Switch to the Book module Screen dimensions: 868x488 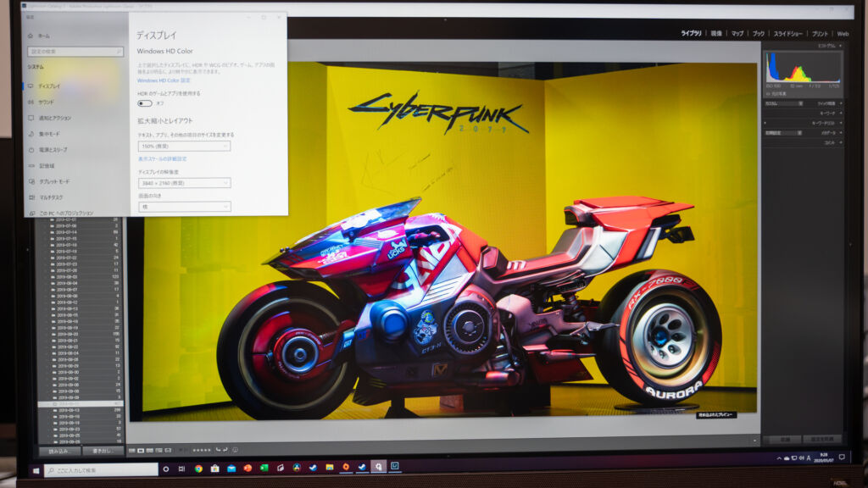[x=759, y=34]
